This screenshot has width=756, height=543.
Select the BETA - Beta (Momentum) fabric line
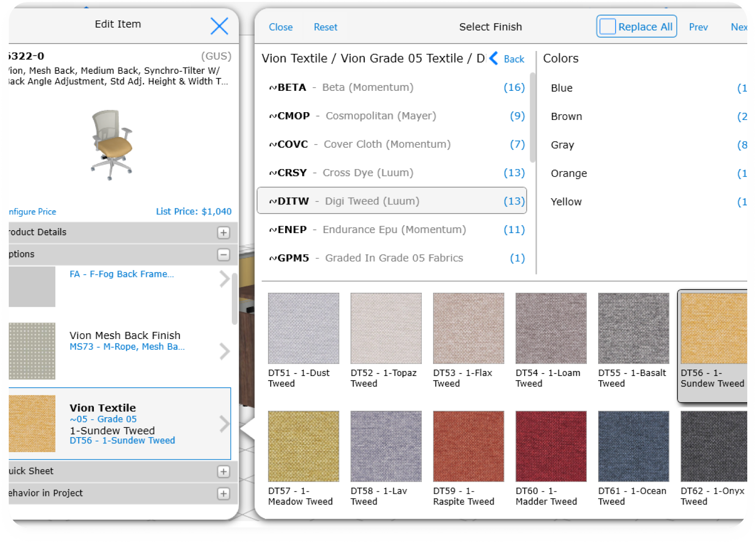(x=392, y=87)
